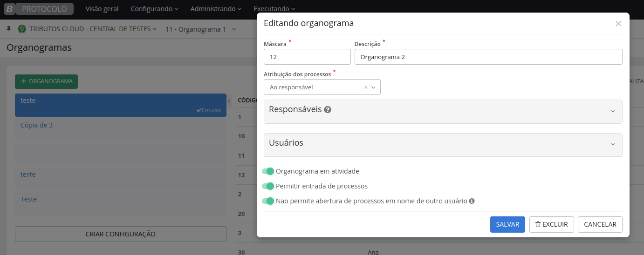Click the info icon after outro usuário
Screen dimensions: 644x255
tap(472, 201)
